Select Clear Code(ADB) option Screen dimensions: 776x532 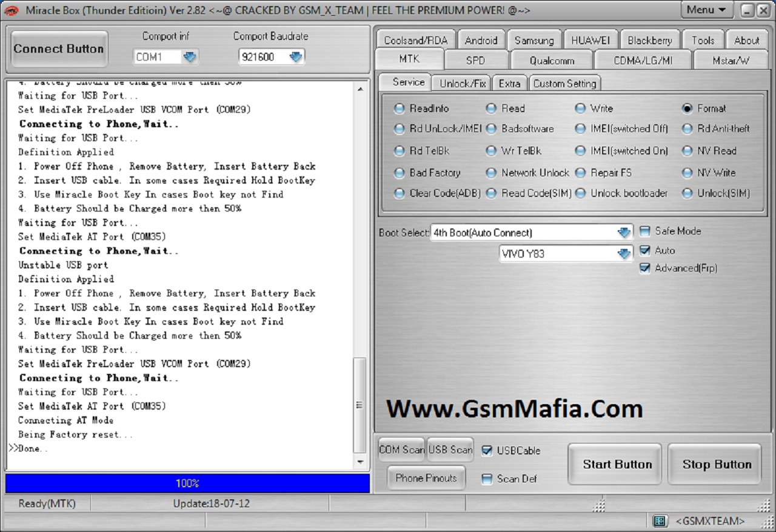(437, 193)
